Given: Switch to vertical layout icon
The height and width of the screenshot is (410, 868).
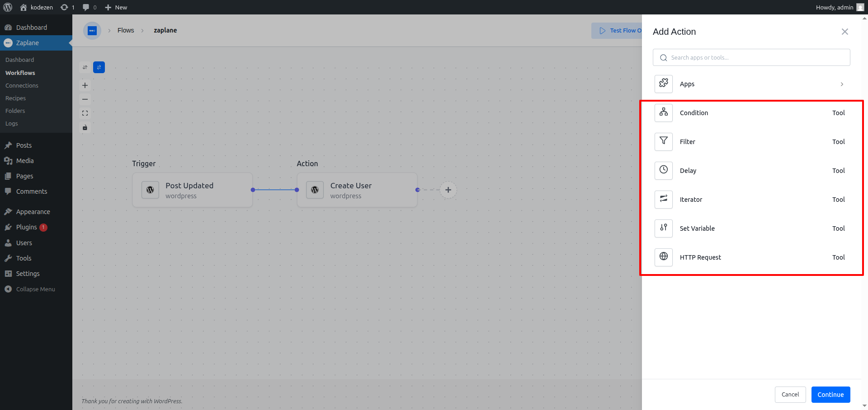Looking at the screenshot, I should point(85,67).
